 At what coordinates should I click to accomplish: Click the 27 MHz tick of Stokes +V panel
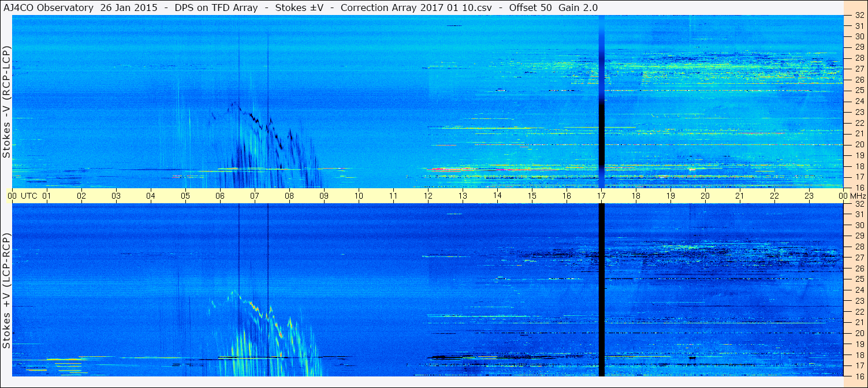(x=859, y=258)
